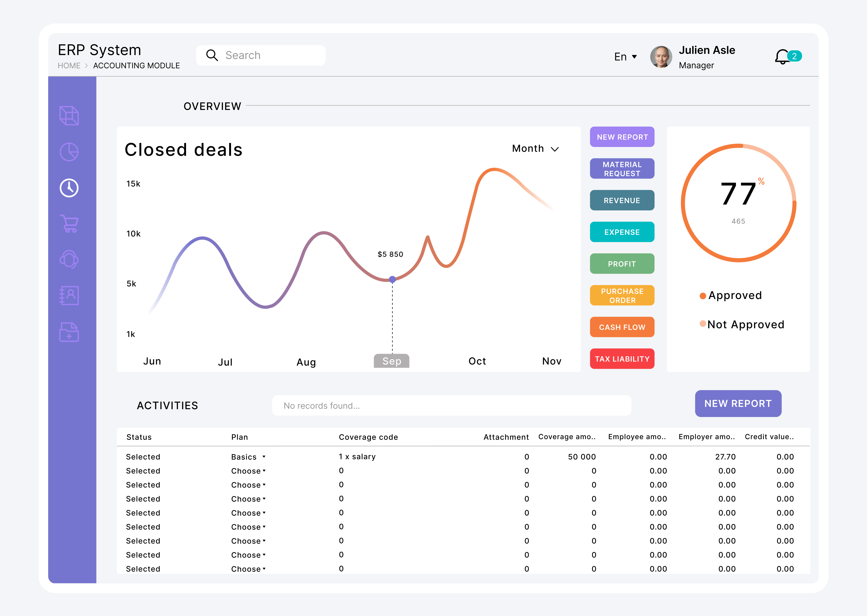Image resolution: width=867 pixels, height=616 pixels.
Task: Click the add-file sidebar icon
Action: pos(69,332)
